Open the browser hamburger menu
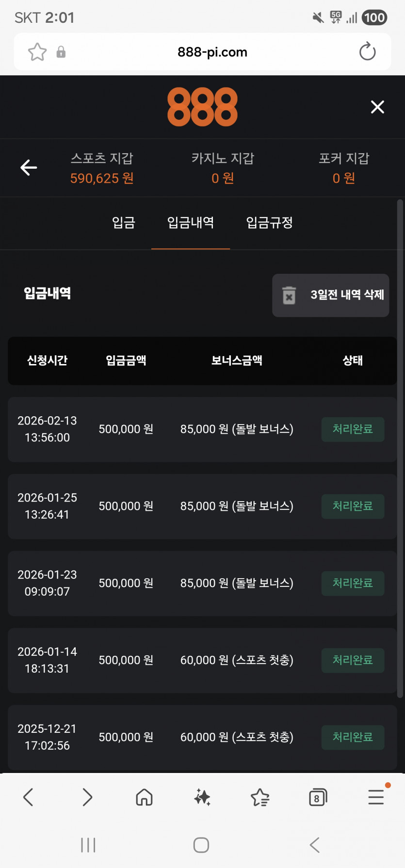This screenshot has width=405, height=868. 376,796
